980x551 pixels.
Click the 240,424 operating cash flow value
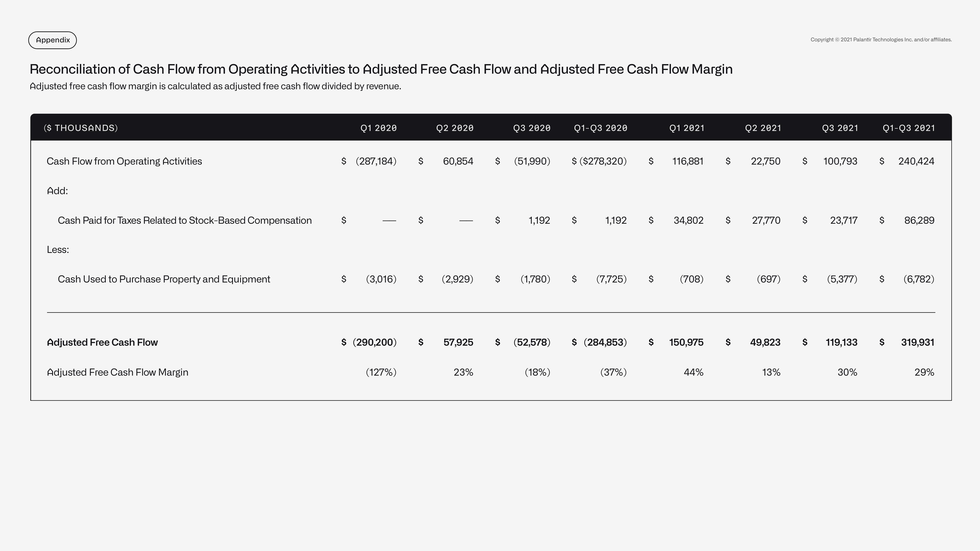pos(916,161)
